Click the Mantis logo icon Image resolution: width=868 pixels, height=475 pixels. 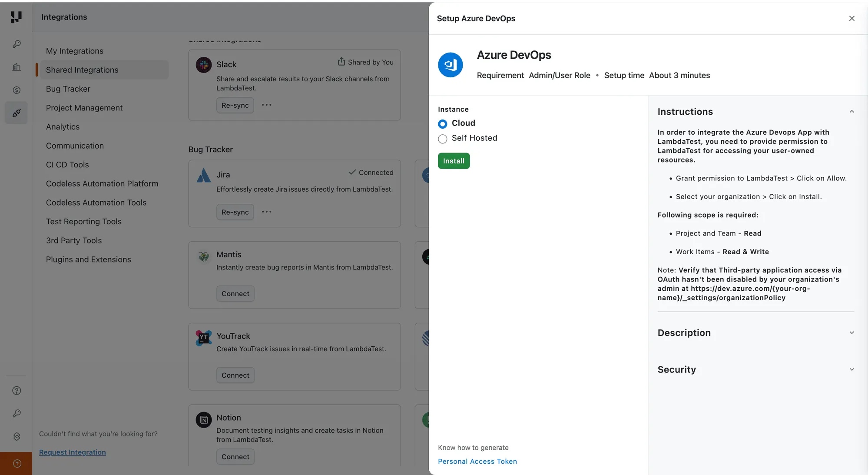click(x=203, y=256)
